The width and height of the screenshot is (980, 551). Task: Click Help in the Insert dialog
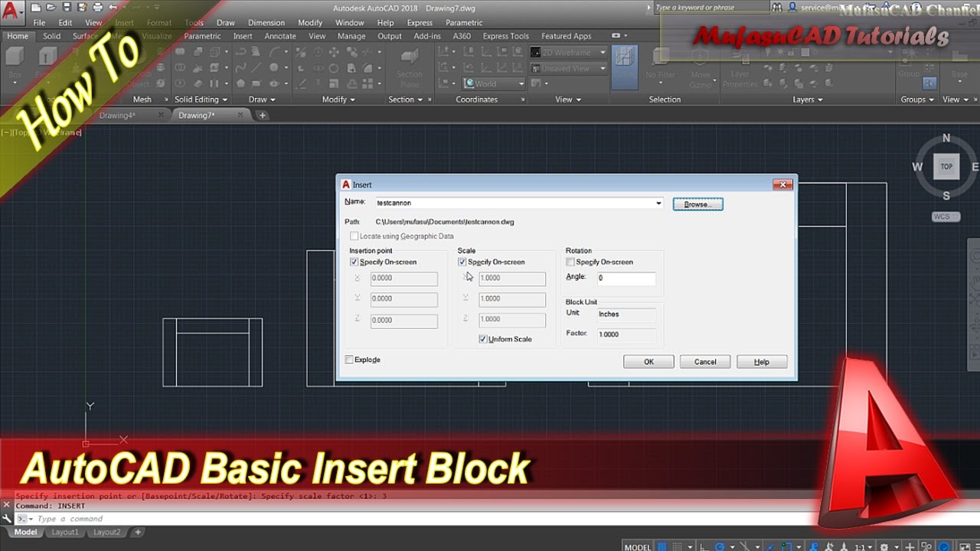click(762, 362)
